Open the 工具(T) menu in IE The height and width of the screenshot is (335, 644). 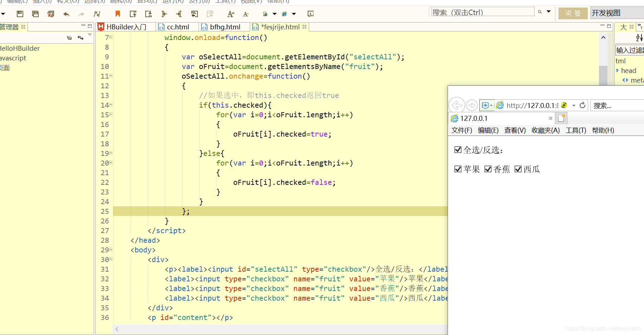click(576, 130)
